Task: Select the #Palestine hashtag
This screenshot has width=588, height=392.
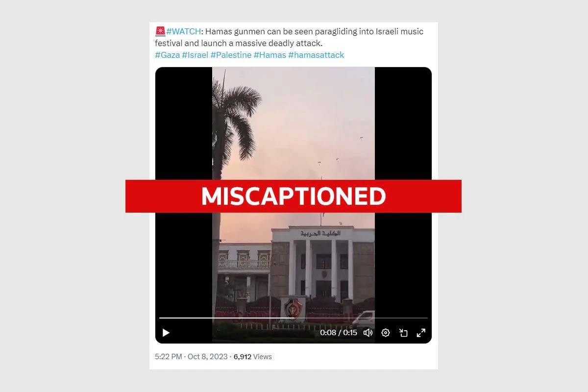Action: (x=231, y=55)
